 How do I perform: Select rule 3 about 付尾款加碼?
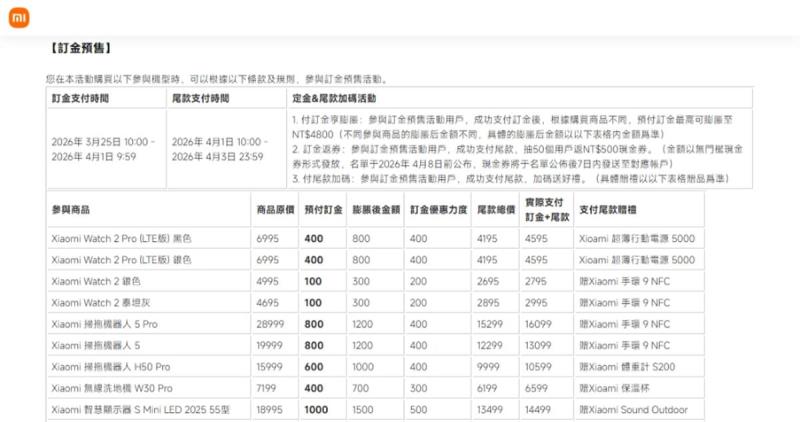coord(511,179)
